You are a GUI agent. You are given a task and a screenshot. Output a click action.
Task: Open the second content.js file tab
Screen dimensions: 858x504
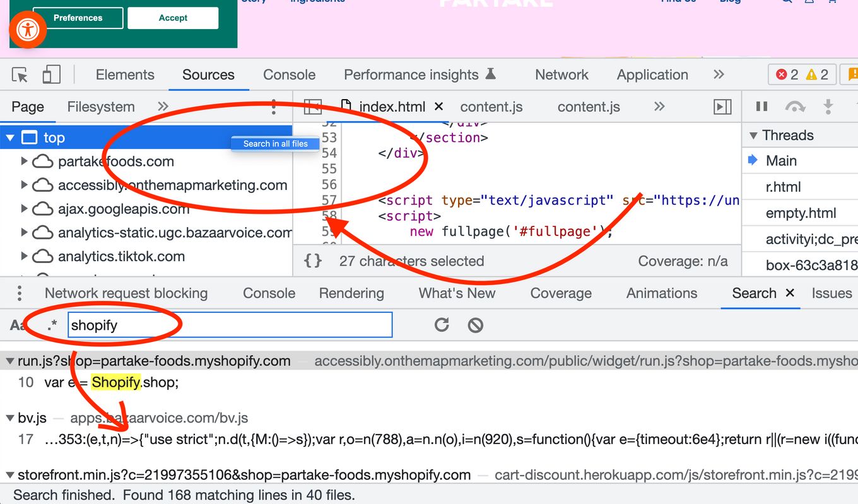pyautogui.click(x=589, y=107)
